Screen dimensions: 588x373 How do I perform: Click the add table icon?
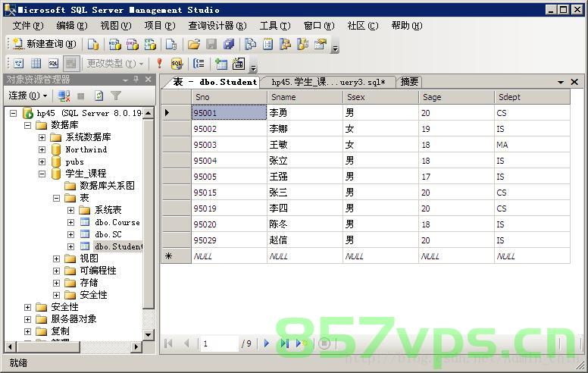[220, 64]
